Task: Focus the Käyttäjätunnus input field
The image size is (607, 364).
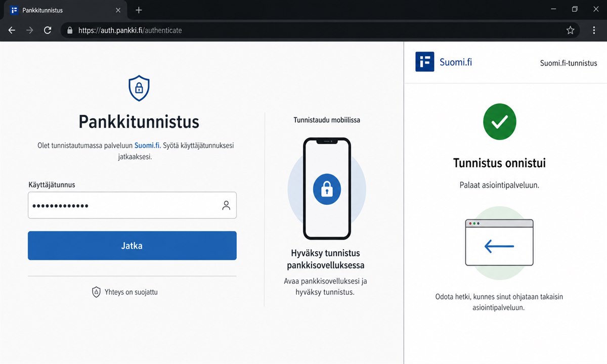Action: click(132, 205)
